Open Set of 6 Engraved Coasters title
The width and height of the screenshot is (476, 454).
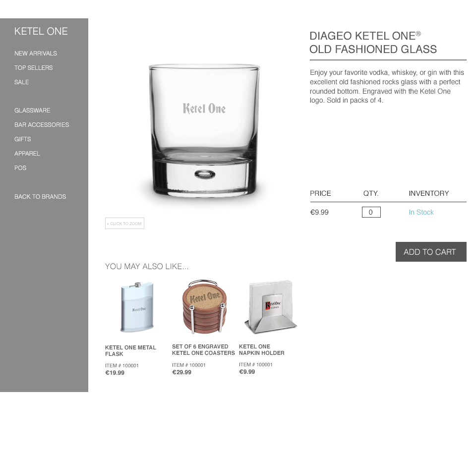point(203,350)
